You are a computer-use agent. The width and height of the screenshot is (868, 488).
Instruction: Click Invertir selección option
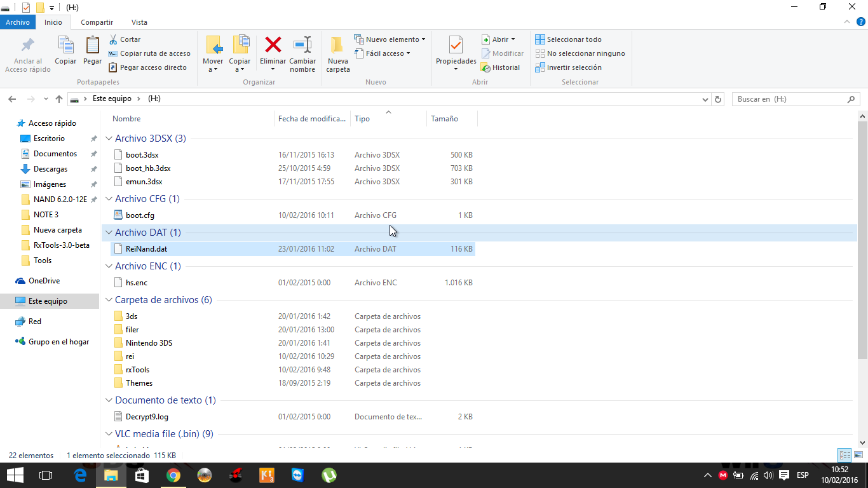568,67
